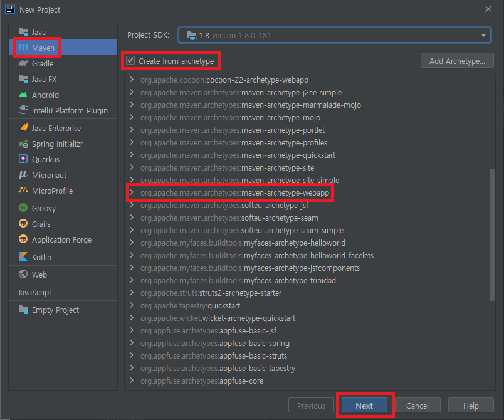
Task: Select appfuse-basic-struts archetype row
Action: point(310,355)
